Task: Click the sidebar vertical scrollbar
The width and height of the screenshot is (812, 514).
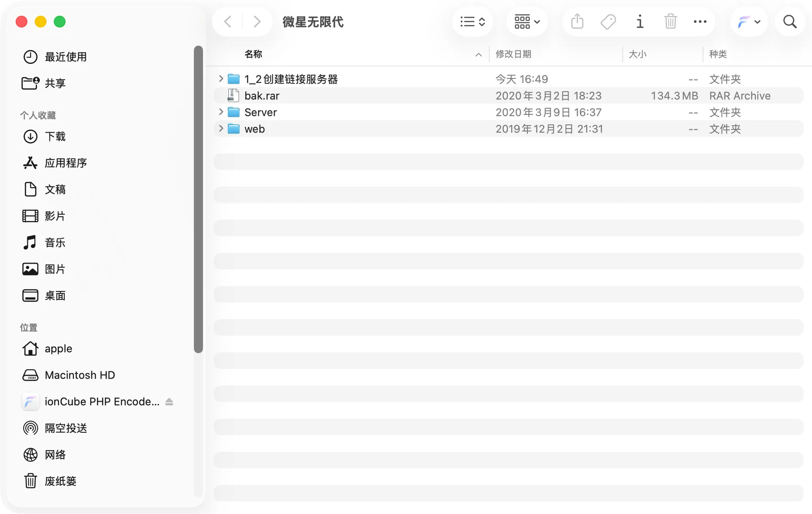Action: (x=198, y=199)
